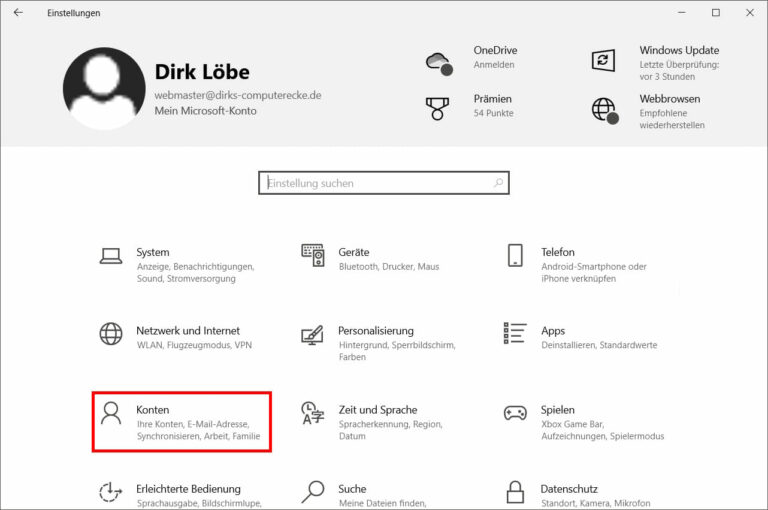Click the Datenschutz lock icon

pos(515,491)
